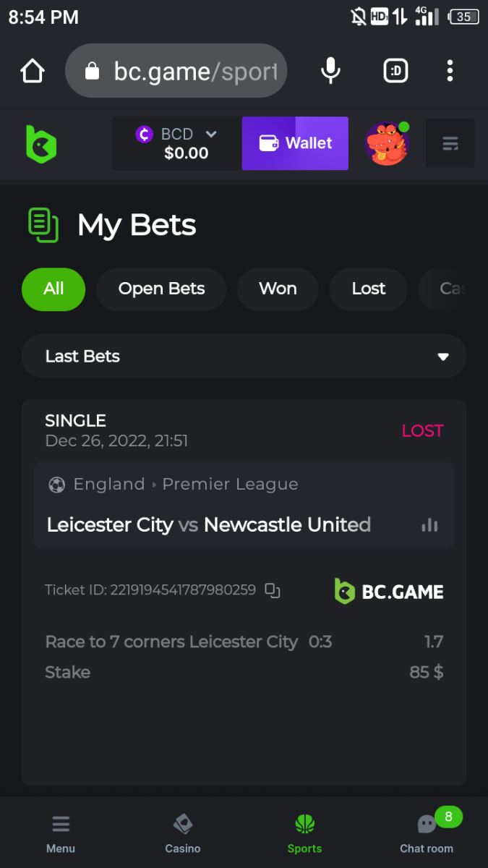Copy the ticket ID with copy icon
The width and height of the screenshot is (488, 868).
click(x=273, y=590)
